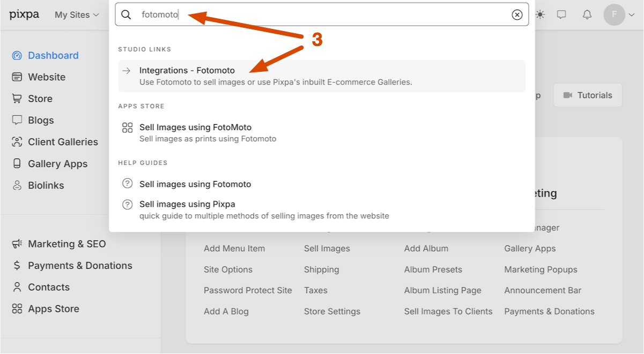The height and width of the screenshot is (354, 644).
Task: Click the Dashboard gauge icon
Action: pos(17,56)
